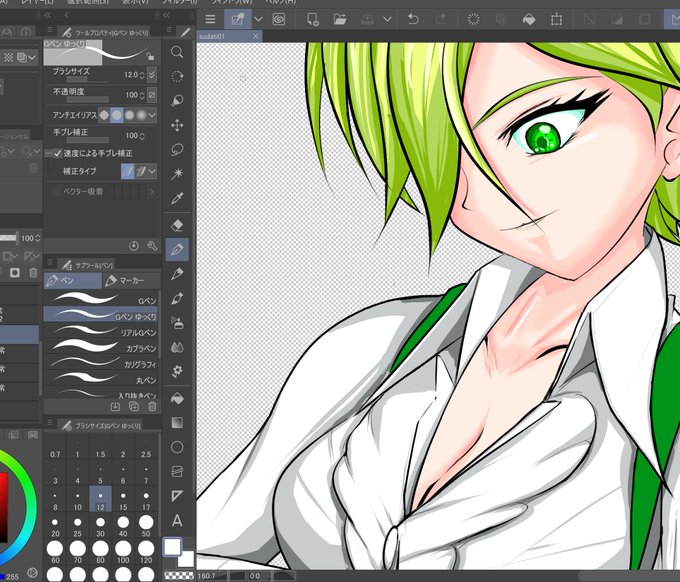The height and width of the screenshot is (582, 680).
Task: Create new canvas with the page icon
Action: (x=312, y=19)
